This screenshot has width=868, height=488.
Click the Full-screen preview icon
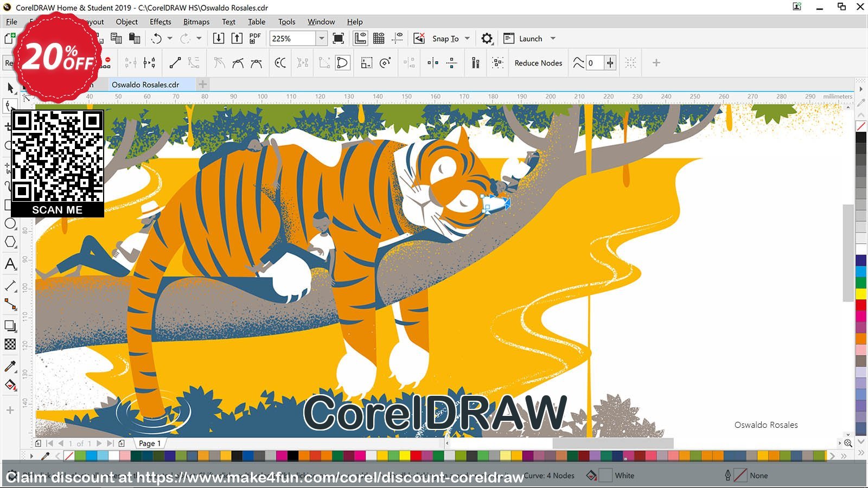[339, 38]
